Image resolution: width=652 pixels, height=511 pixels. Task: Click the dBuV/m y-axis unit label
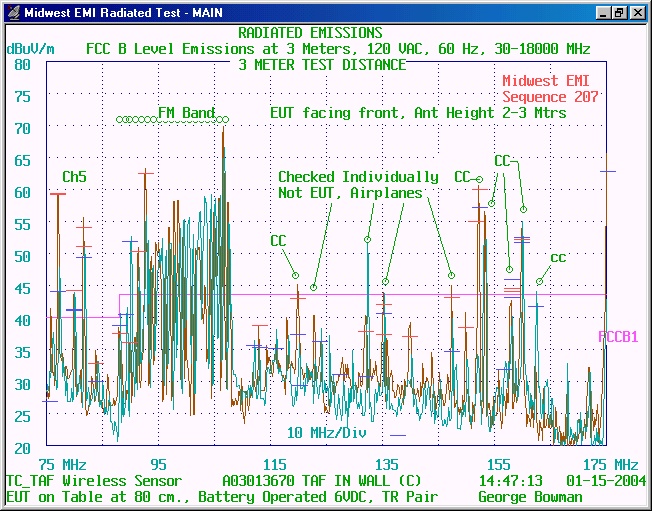(x=30, y=48)
